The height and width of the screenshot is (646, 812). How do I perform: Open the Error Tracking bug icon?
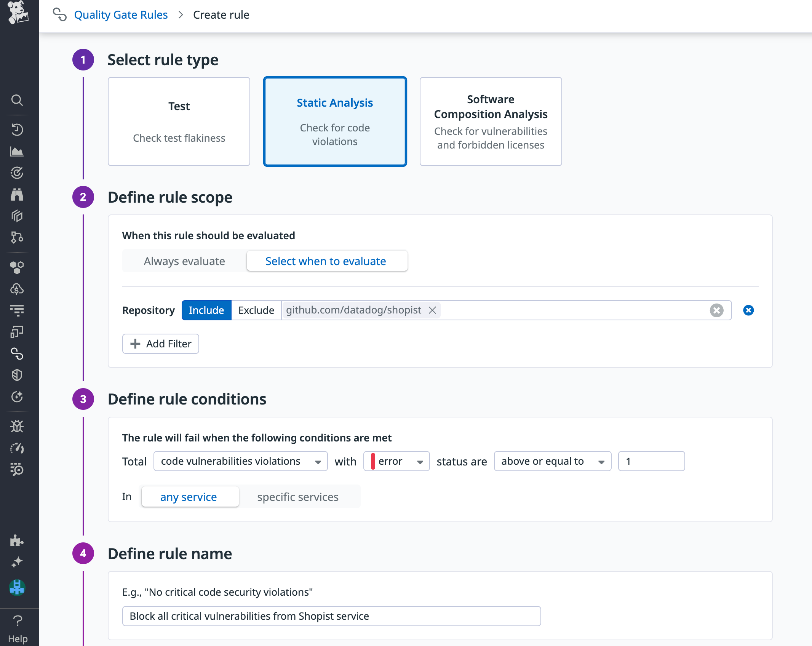point(17,426)
